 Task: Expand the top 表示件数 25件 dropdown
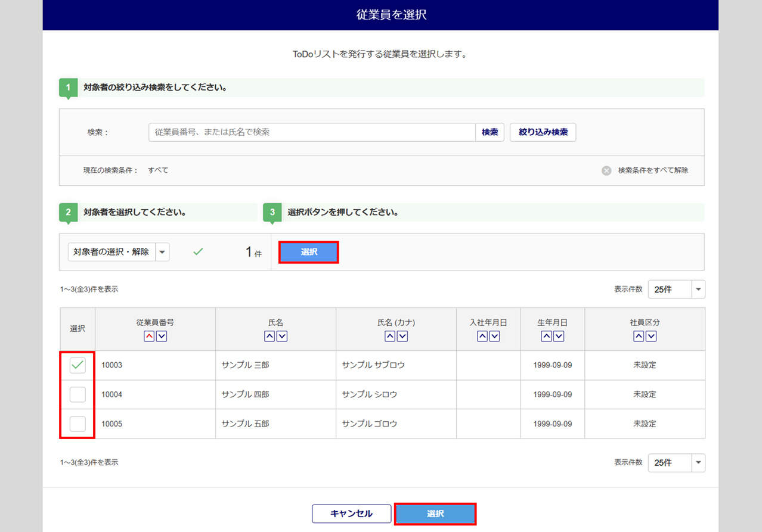(698, 290)
